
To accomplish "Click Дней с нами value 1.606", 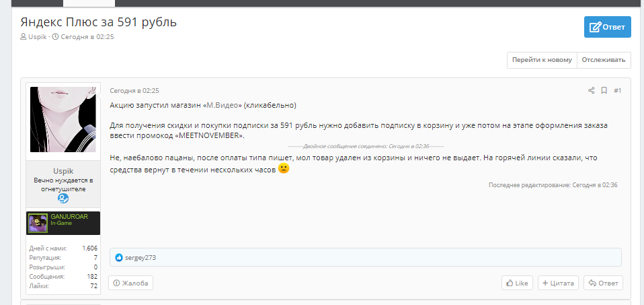I will [89, 248].
